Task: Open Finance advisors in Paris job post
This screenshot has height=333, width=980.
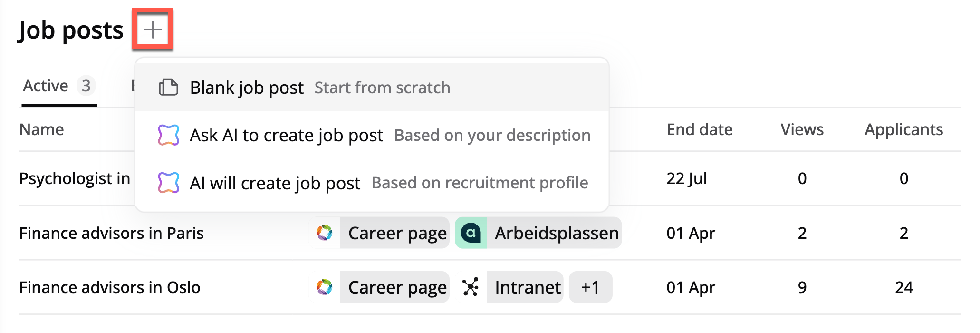Action: coord(111,233)
